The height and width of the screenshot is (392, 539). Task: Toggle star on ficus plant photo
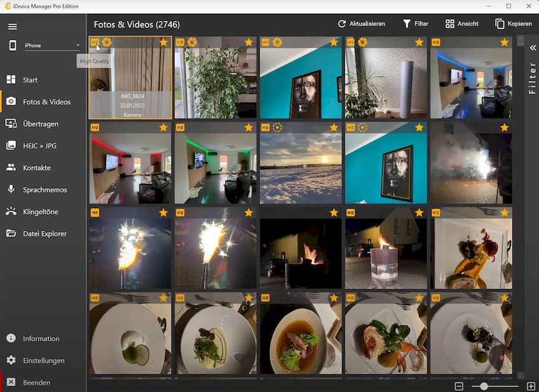(x=248, y=42)
